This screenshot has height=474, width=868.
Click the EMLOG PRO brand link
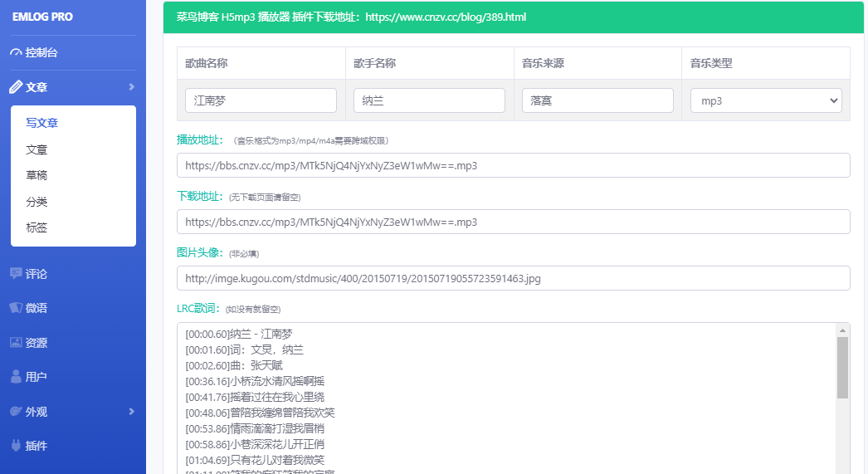(42, 17)
